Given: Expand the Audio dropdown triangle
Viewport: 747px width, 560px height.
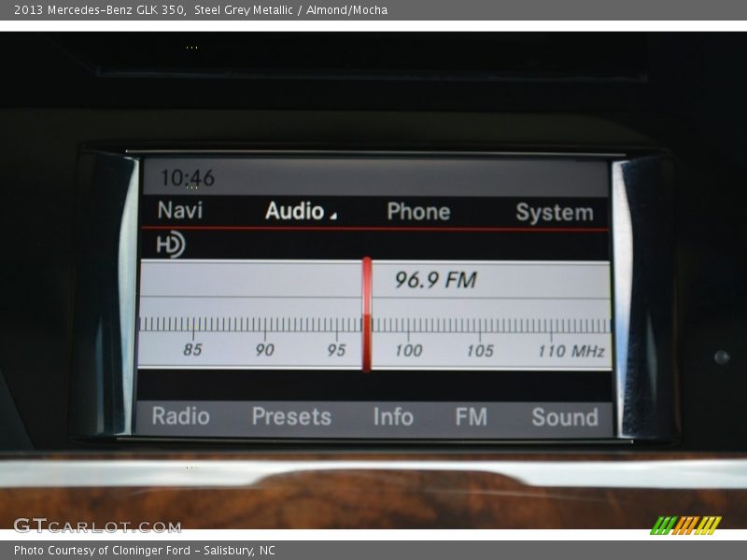Looking at the screenshot, I should [333, 217].
